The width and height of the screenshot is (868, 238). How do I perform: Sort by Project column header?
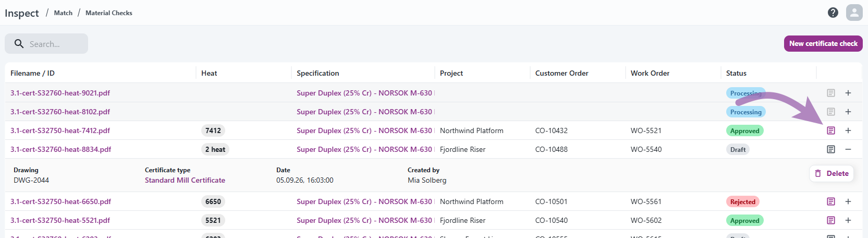(451, 73)
